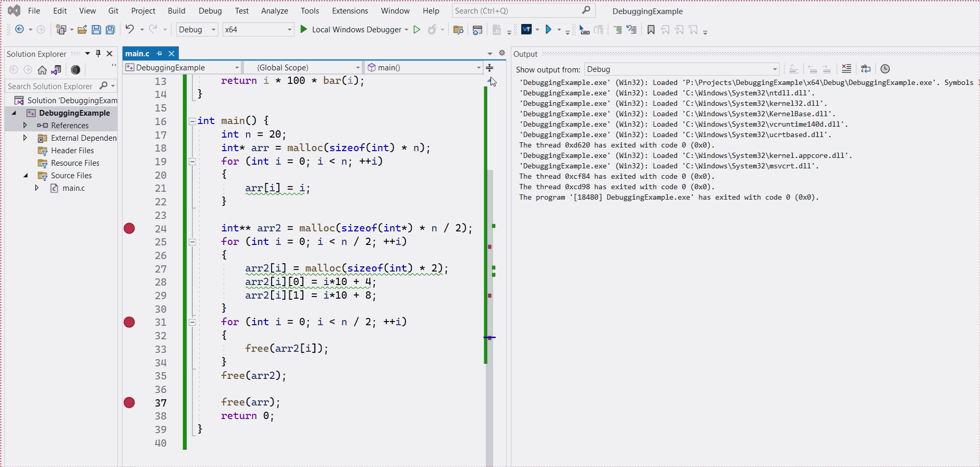Select the main.c editor tab
This screenshot has width=980, height=467.
137,54
